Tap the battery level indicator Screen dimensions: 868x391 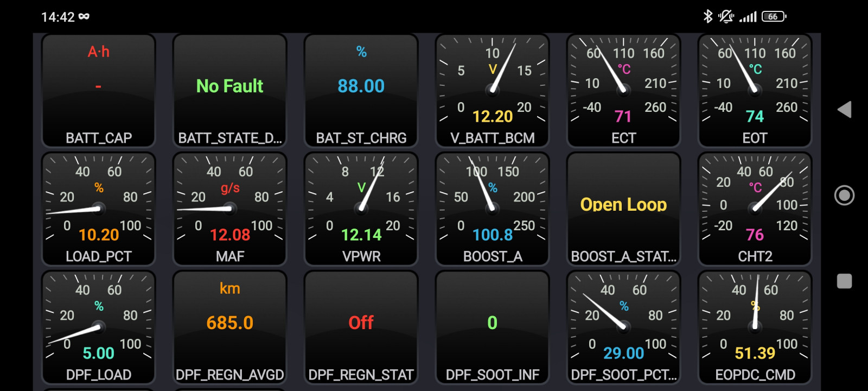pos(774,16)
